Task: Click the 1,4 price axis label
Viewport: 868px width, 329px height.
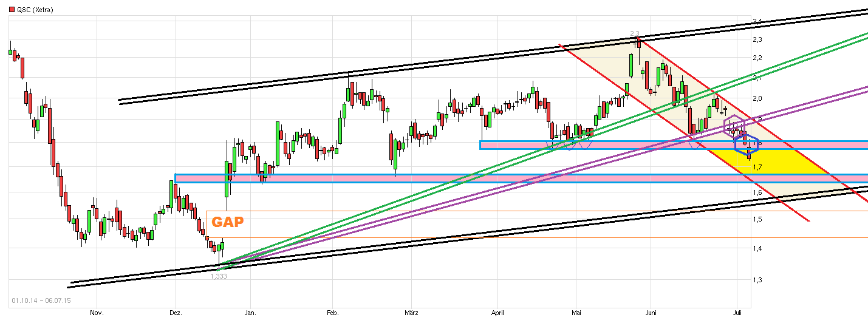Action: [757, 248]
